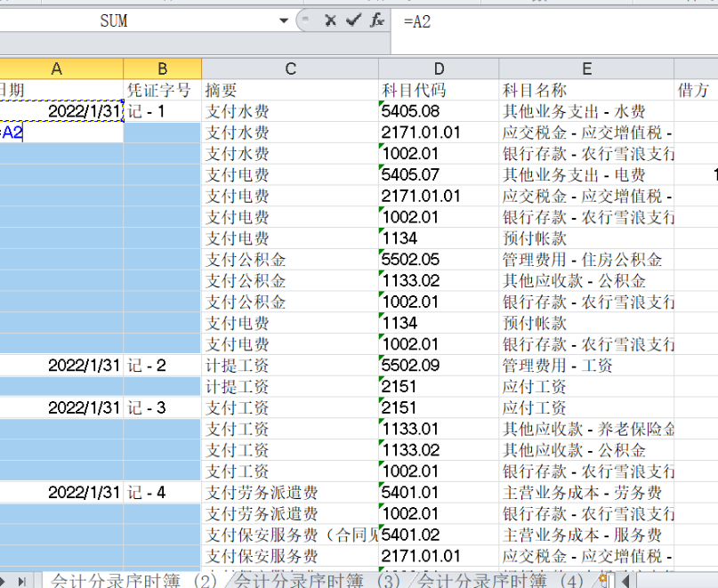Select column E header
Image resolution: width=718 pixels, height=588 pixels.
(x=586, y=68)
